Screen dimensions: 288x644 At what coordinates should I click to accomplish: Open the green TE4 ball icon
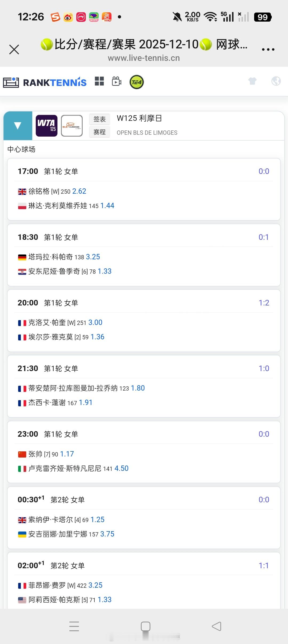[137, 82]
